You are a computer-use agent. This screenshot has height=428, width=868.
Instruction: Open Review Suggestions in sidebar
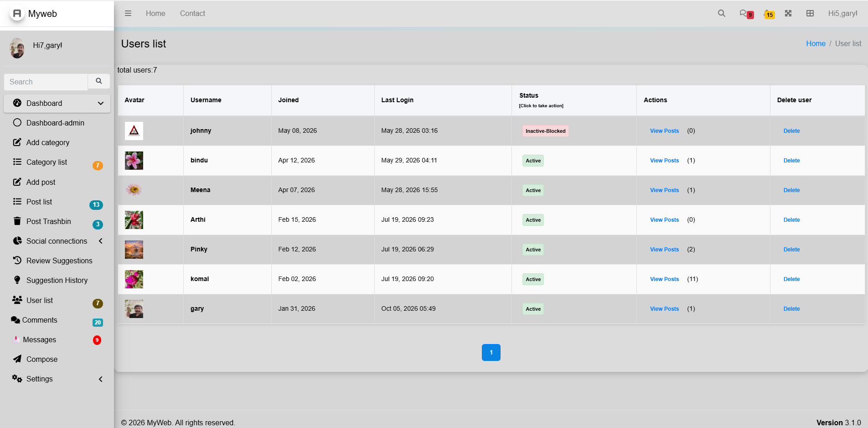(57, 261)
